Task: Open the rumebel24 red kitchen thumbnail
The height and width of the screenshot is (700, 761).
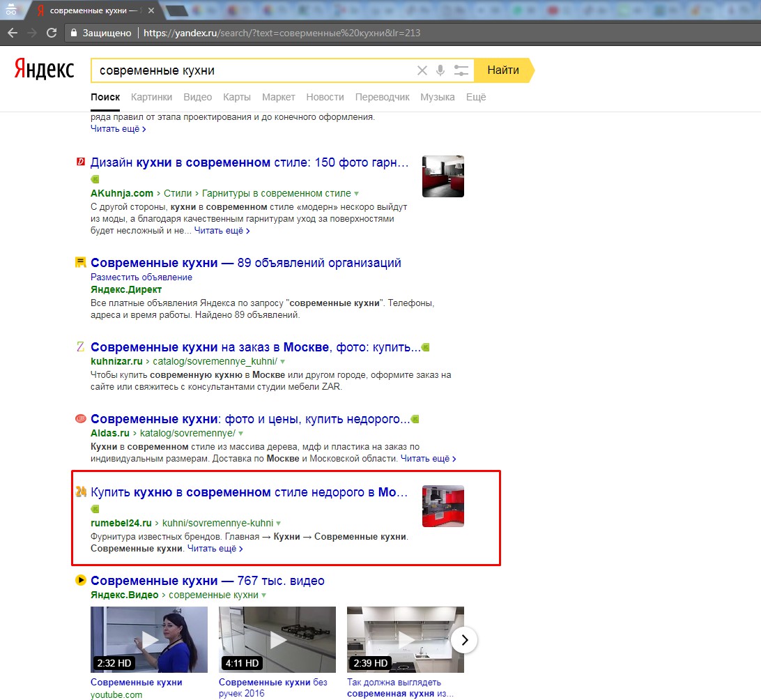Action: (x=443, y=506)
